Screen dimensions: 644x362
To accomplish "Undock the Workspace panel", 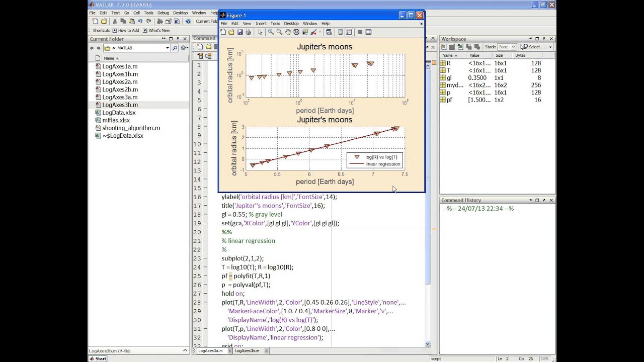I will (x=544, y=39).
